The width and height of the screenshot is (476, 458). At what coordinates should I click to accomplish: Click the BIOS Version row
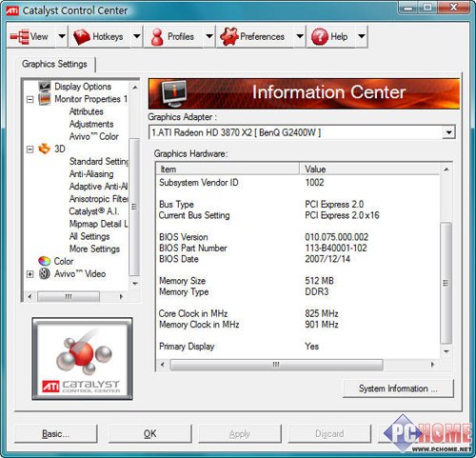(x=298, y=237)
